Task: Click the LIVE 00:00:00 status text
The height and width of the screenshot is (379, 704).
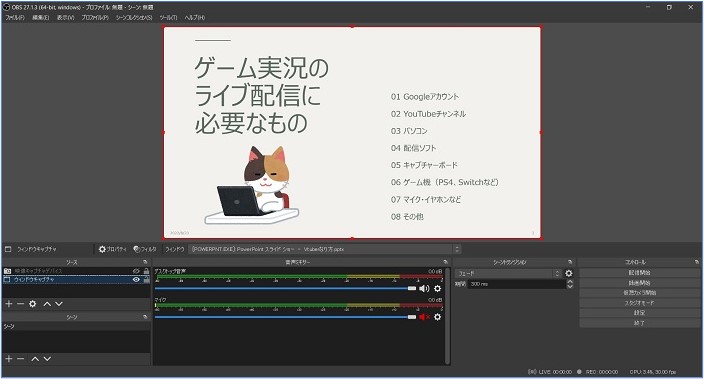Action: [555, 372]
